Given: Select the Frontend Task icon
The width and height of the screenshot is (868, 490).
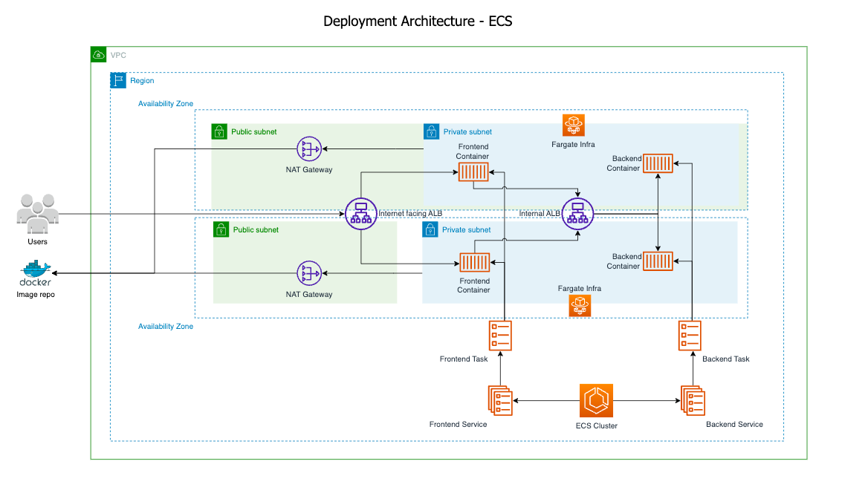Looking at the screenshot, I should click(500, 336).
